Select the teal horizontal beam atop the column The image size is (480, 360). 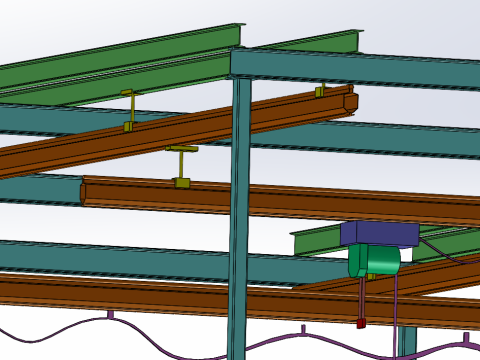coord(355,68)
